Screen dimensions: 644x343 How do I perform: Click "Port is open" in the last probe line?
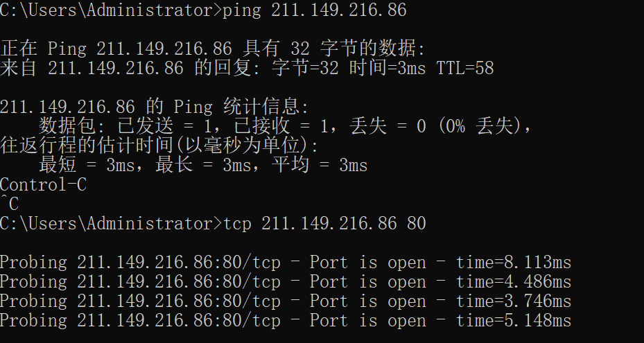coord(367,321)
